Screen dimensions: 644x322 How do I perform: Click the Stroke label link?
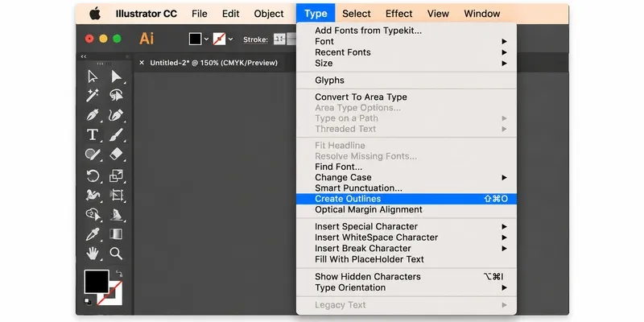tap(255, 39)
